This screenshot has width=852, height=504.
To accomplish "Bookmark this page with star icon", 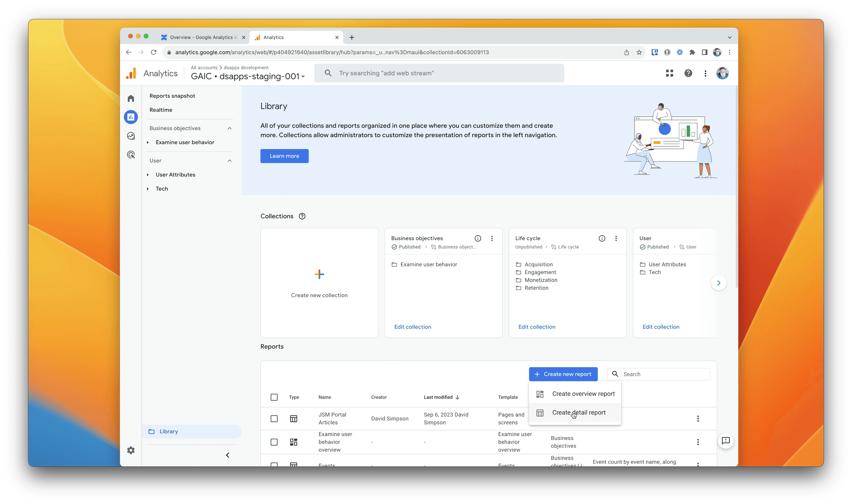I will tap(639, 52).
